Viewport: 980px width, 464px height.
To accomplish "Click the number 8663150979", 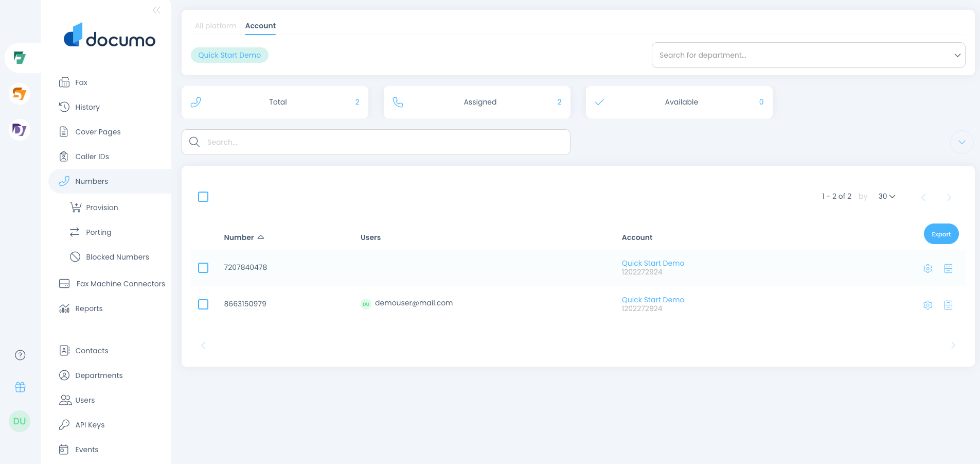I will [x=245, y=304].
